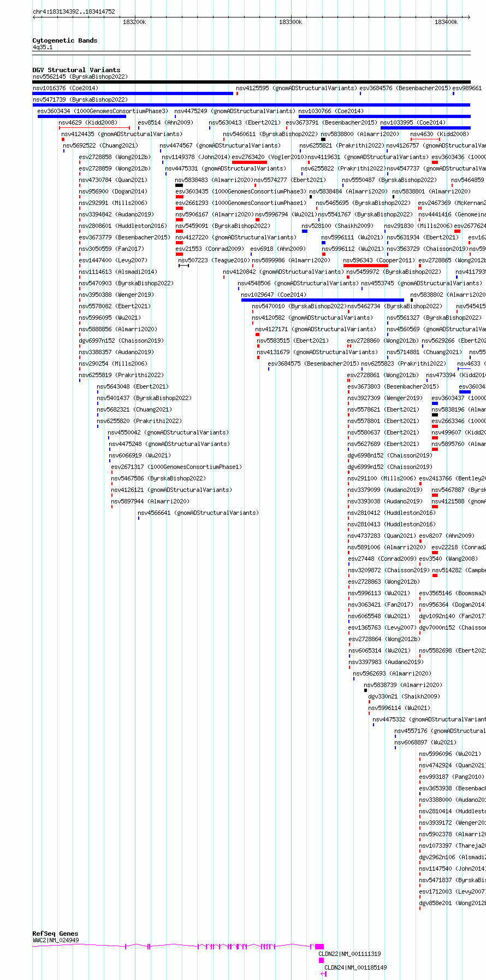486x980 pixels.
Task: Select the nsv1016376 (Coe2014) blue bar
Action: click(x=133, y=93)
